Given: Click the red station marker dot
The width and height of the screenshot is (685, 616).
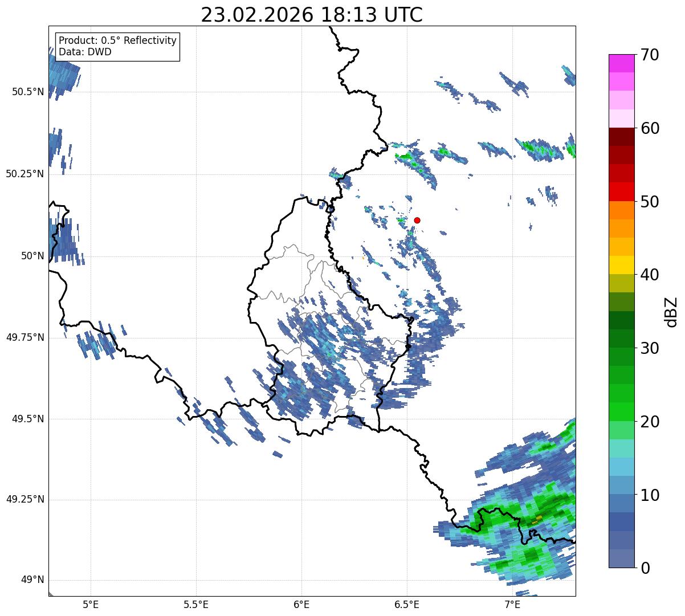Looking at the screenshot, I should (x=417, y=220).
